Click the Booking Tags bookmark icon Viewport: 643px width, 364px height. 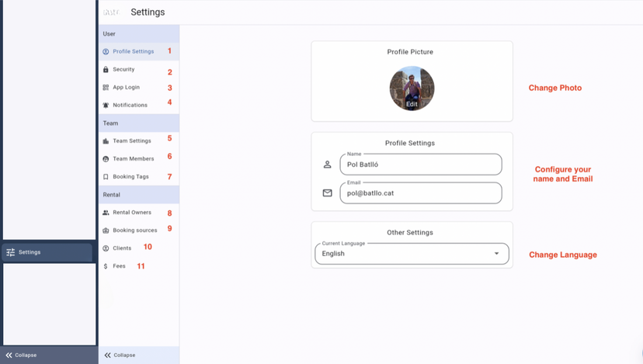click(106, 177)
